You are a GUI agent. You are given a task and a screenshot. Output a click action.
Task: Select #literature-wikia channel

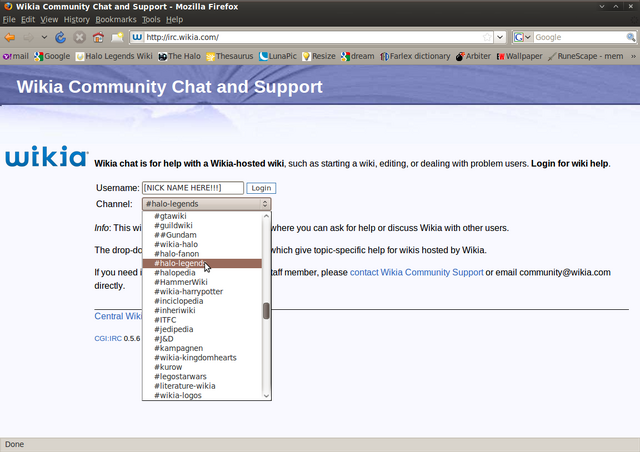pyautogui.click(x=202, y=386)
